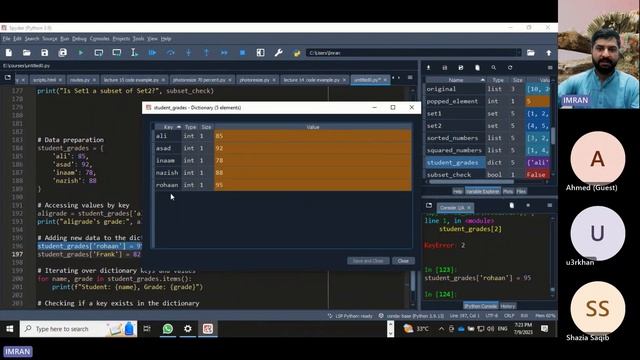
Task: Click the Step into function icon
Action: click(x=188, y=53)
